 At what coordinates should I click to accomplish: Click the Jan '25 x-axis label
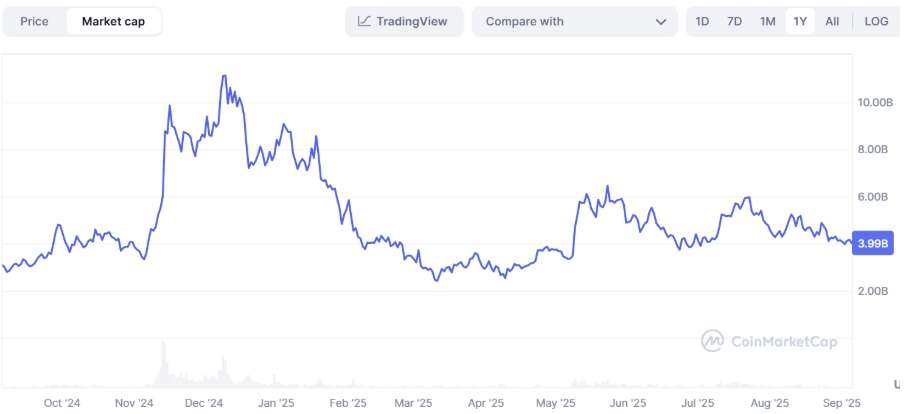[276, 404]
